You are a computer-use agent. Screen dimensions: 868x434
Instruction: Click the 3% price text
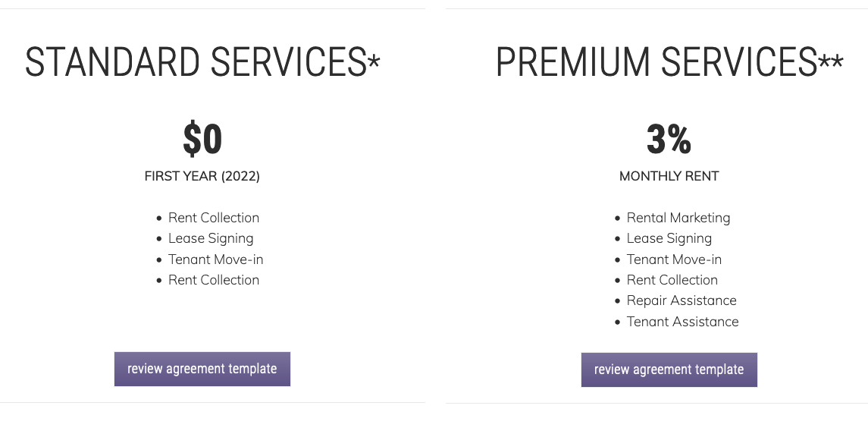click(x=669, y=139)
